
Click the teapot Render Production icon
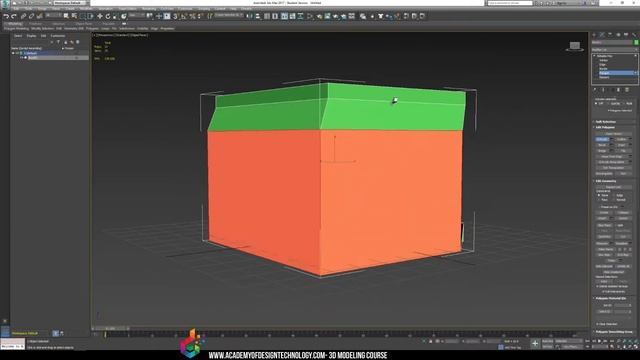[336, 16]
